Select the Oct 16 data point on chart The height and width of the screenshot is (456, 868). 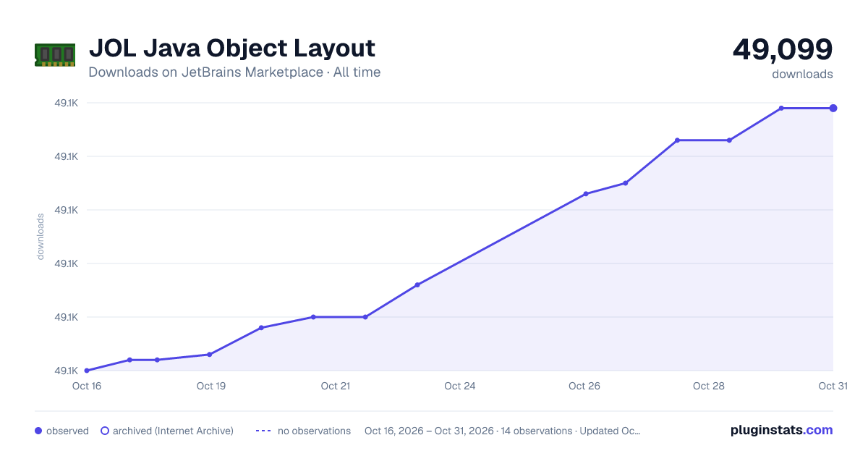coord(87,371)
